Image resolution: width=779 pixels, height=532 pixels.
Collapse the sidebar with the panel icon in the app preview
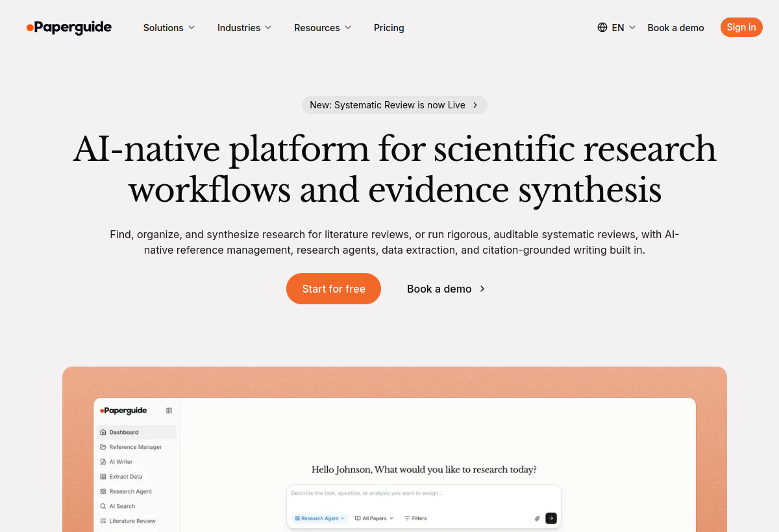pos(169,411)
